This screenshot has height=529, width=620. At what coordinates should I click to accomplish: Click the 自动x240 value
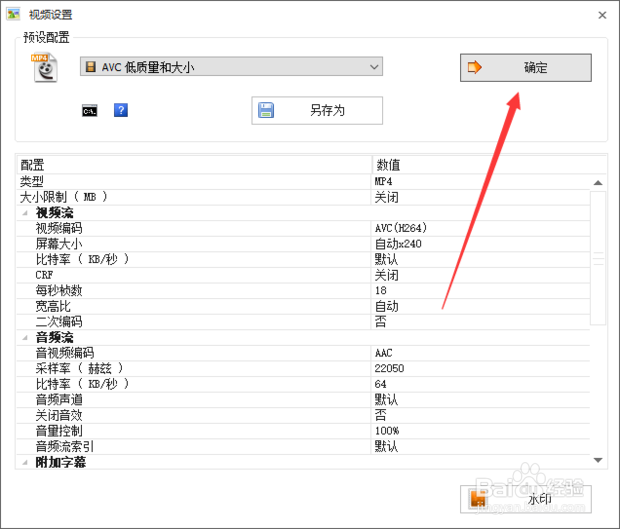tap(398, 244)
